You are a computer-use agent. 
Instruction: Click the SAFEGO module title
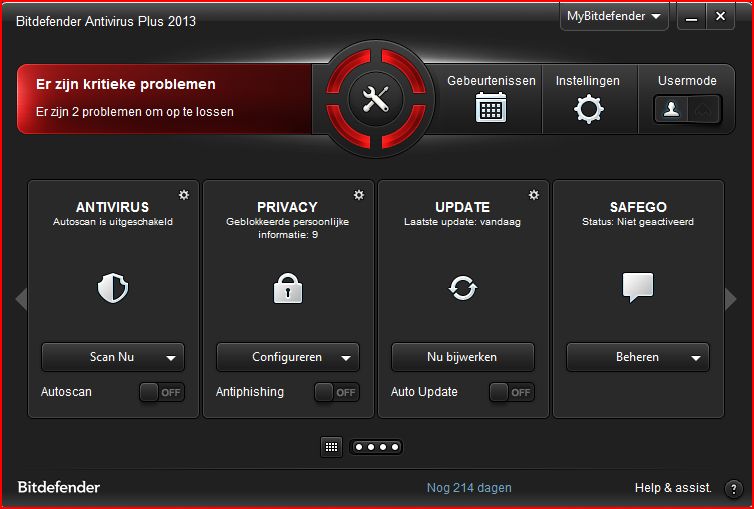tap(638, 207)
